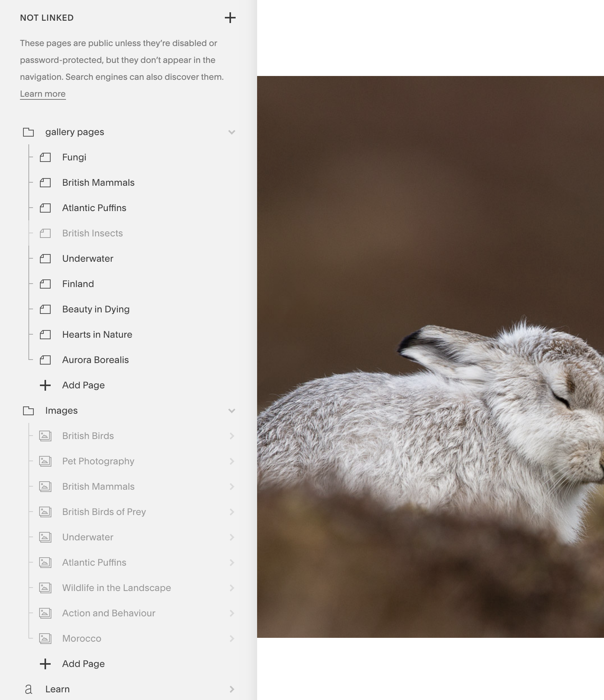Click the Fungi page icon
This screenshot has width=604, height=700.
coord(45,157)
